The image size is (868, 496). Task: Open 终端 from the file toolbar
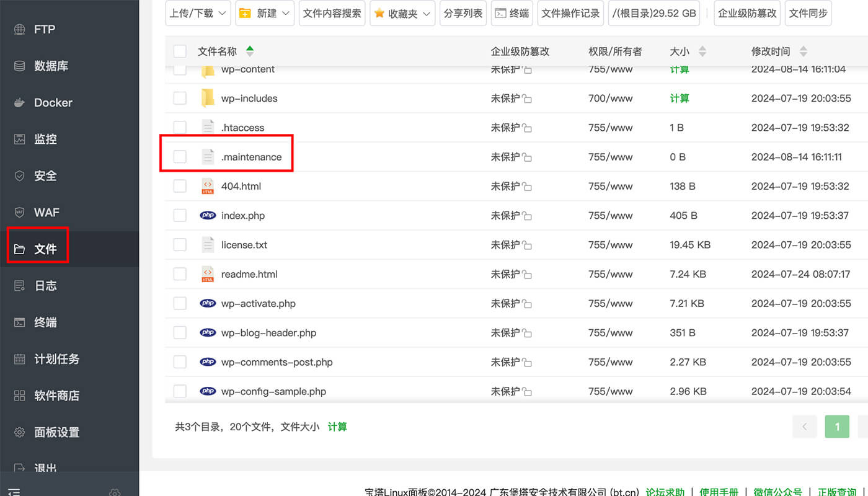(512, 13)
